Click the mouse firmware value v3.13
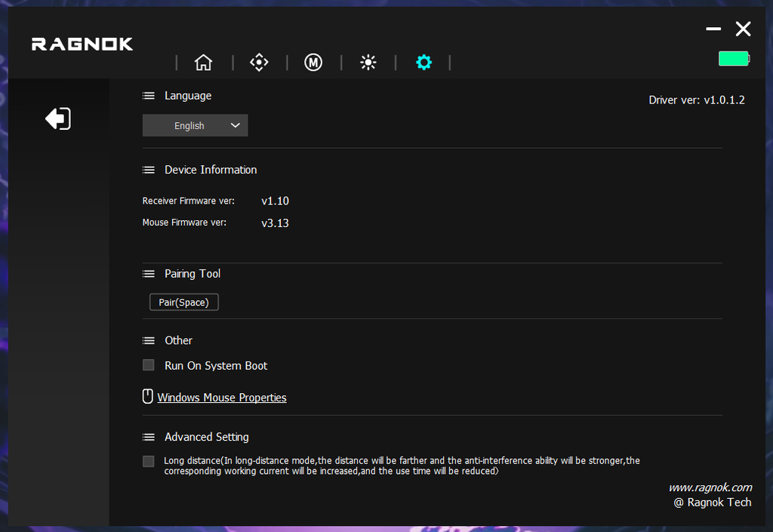The height and width of the screenshot is (532, 773). point(275,223)
